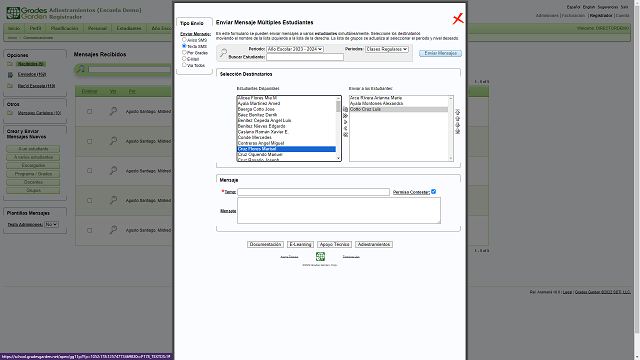Screen dimensions: 640x360
Task: Close the dialog with the red X
Action: point(458,19)
